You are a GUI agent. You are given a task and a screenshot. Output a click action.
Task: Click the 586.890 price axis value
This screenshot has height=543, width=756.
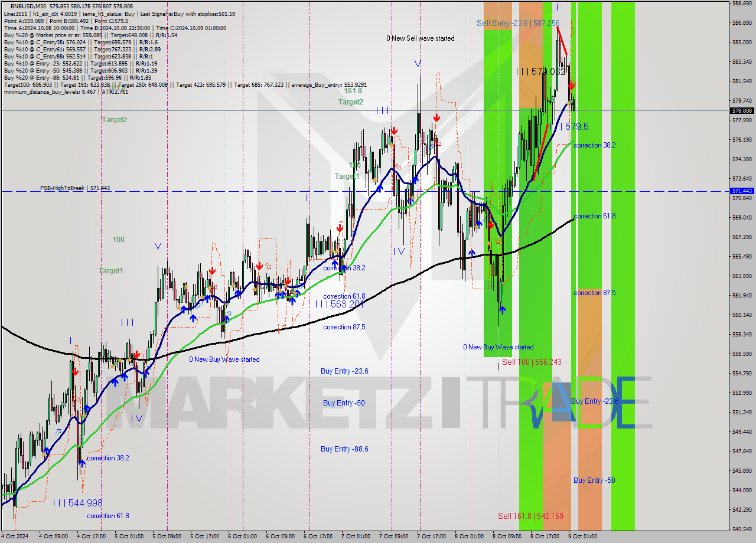(742, 22)
